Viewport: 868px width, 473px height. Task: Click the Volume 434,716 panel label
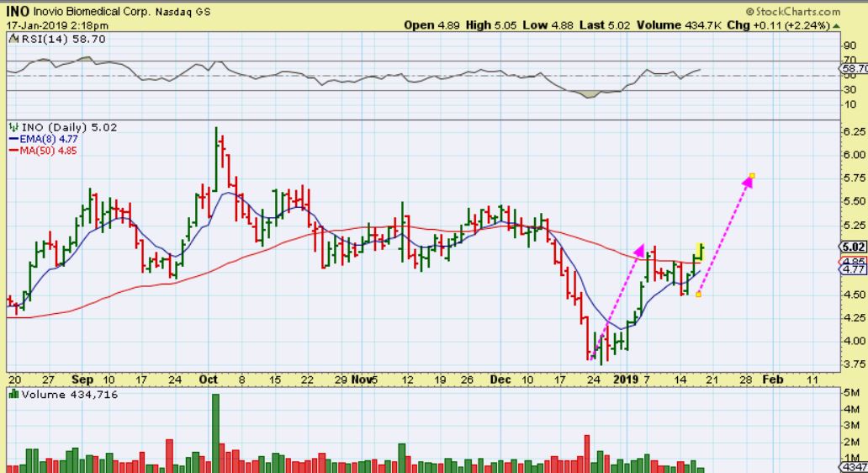click(x=69, y=395)
